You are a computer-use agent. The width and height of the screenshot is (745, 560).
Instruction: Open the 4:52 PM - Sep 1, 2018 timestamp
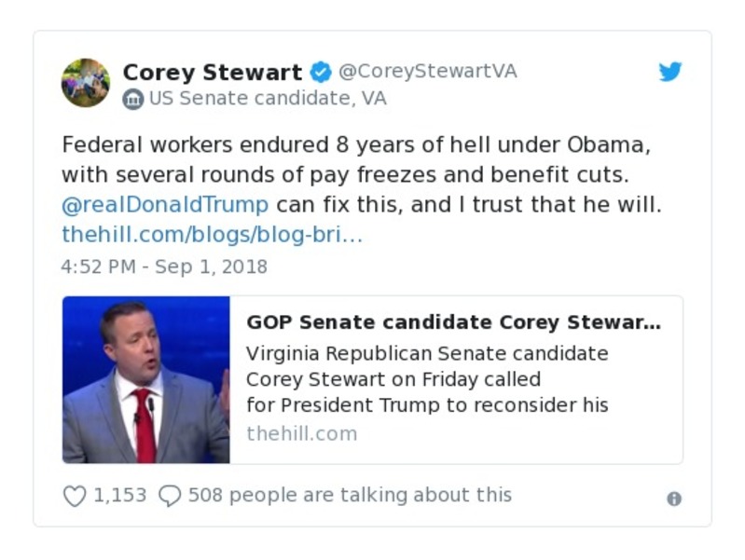tap(164, 266)
